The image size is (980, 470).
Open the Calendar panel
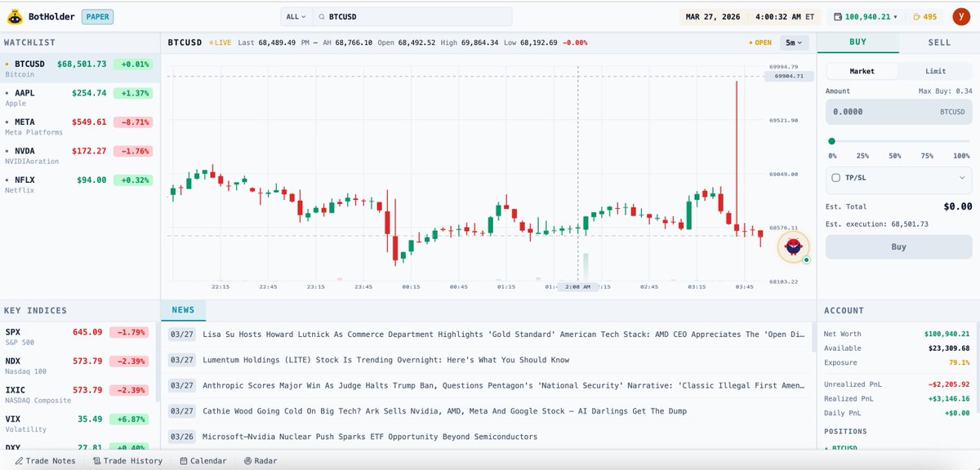203,460
